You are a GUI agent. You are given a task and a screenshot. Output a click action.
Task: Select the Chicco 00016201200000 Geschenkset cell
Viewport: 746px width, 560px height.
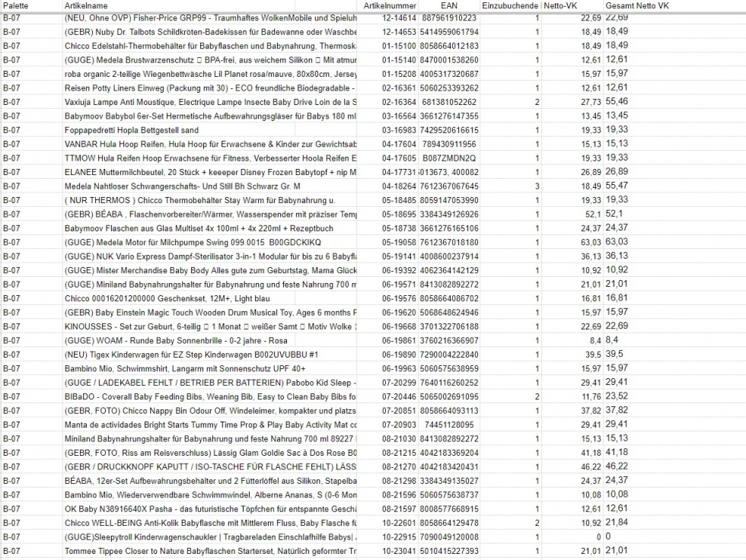click(209, 298)
